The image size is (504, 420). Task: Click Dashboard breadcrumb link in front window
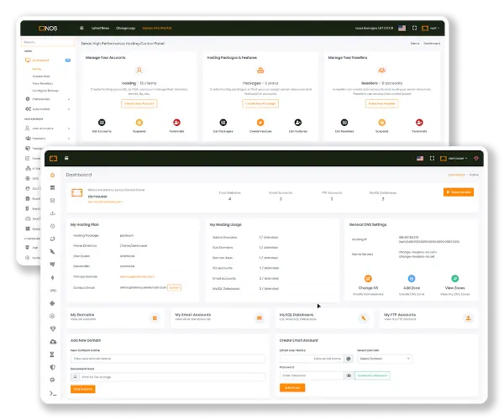coord(457,175)
